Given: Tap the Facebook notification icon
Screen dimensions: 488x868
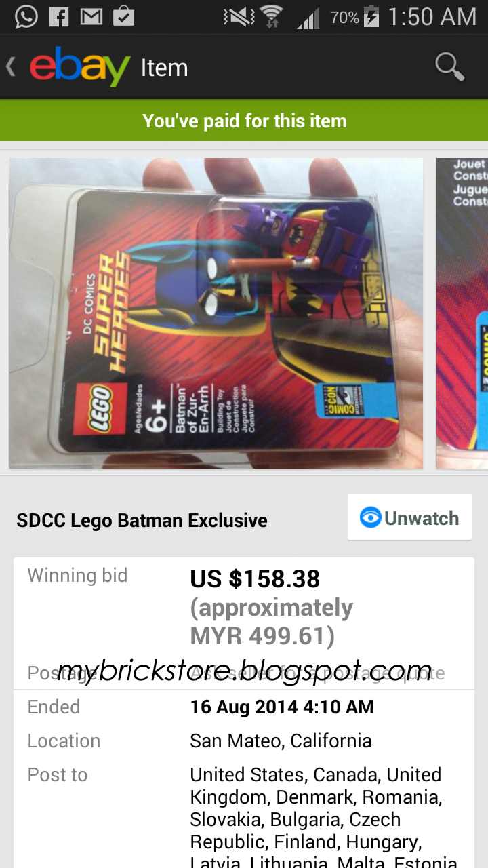Looking at the screenshot, I should (x=59, y=16).
